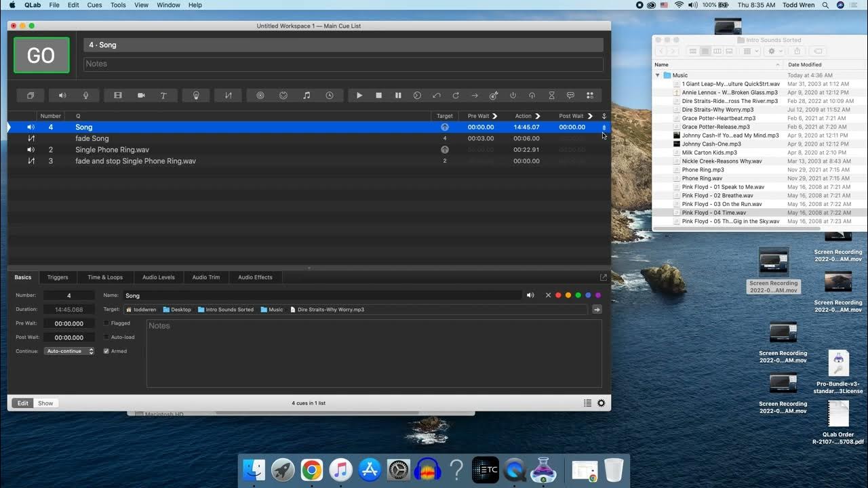
Task: Open the inspector pop-out icon
Action: [603, 277]
